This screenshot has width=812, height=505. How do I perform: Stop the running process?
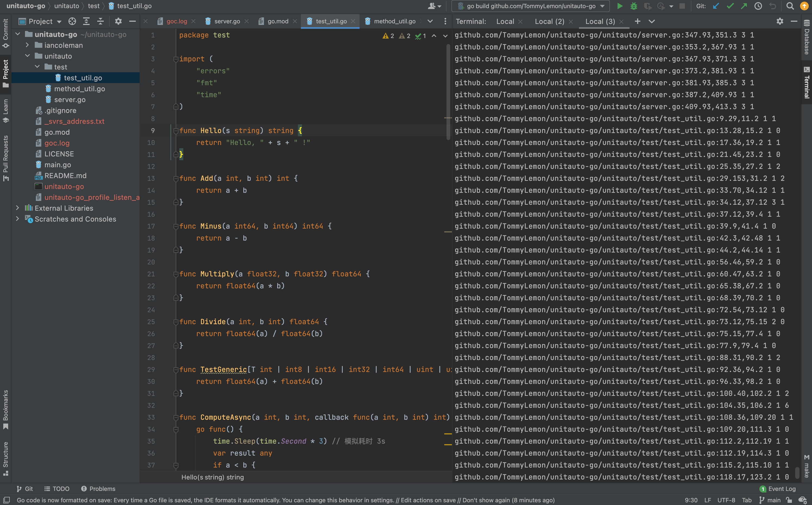pos(682,6)
